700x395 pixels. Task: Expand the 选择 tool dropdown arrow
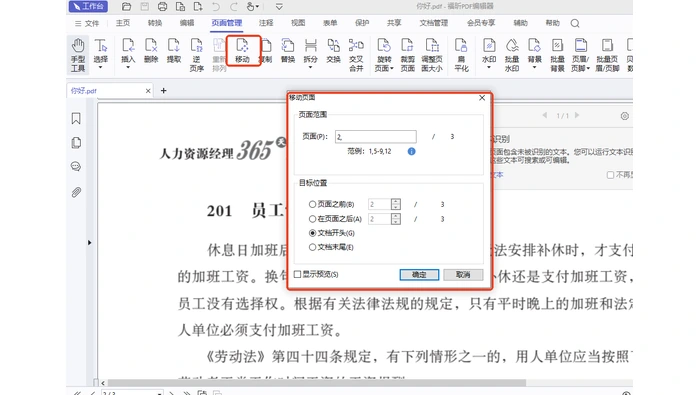click(x=100, y=68)
